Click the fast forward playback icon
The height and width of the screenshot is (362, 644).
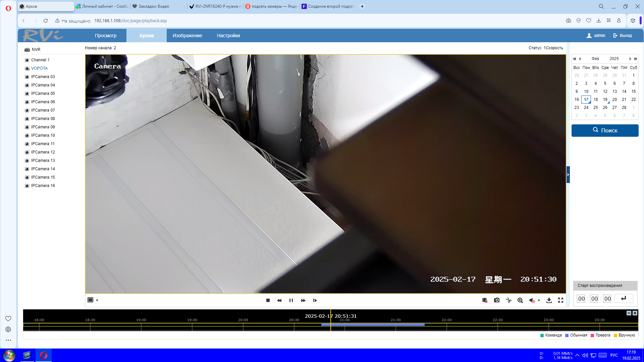(x=303, y=300)
